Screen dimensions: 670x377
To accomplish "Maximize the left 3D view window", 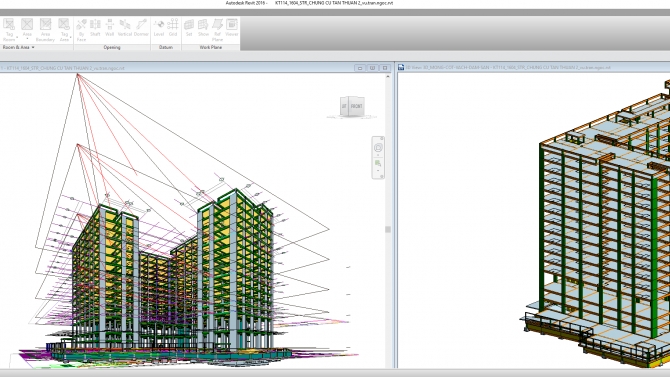I will coord(373,68).
